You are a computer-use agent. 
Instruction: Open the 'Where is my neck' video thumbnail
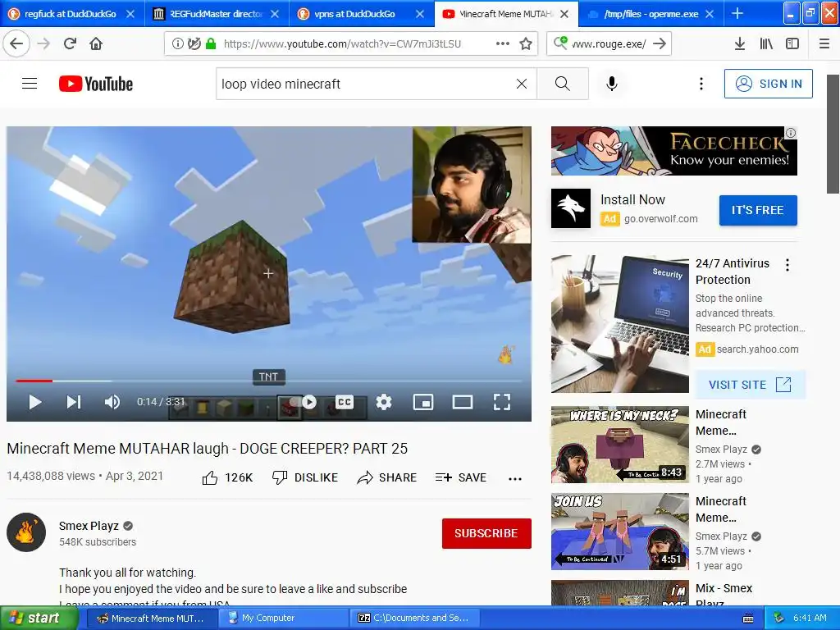620,445
